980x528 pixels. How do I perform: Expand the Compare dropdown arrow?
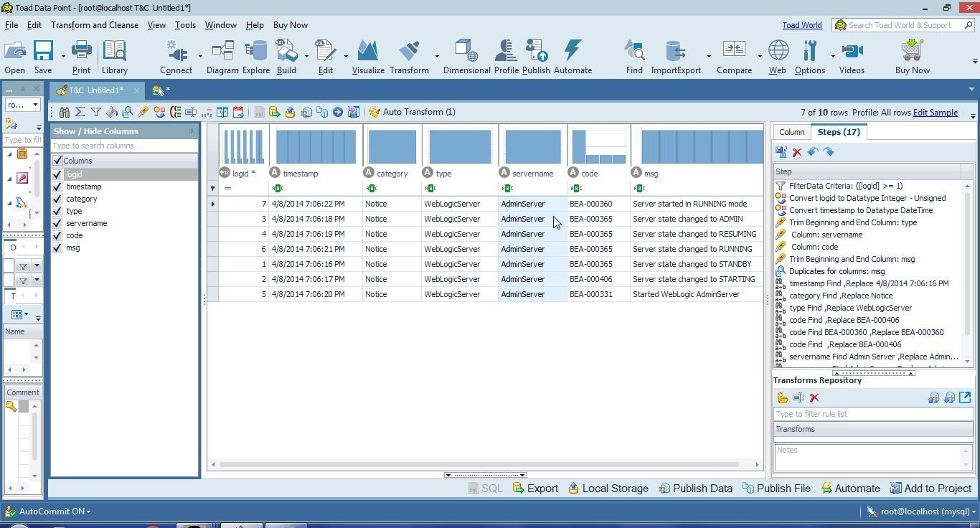760,56
